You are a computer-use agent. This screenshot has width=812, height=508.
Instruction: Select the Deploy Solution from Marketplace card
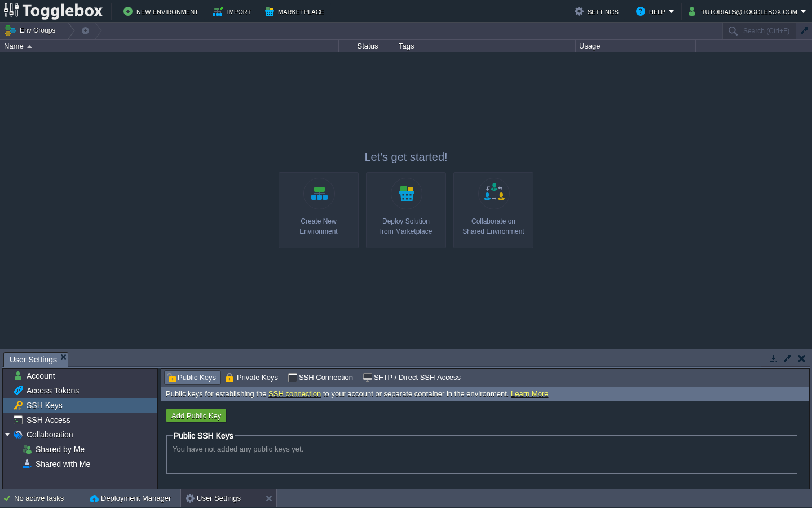pyautogui.click(x=406, y=210)
